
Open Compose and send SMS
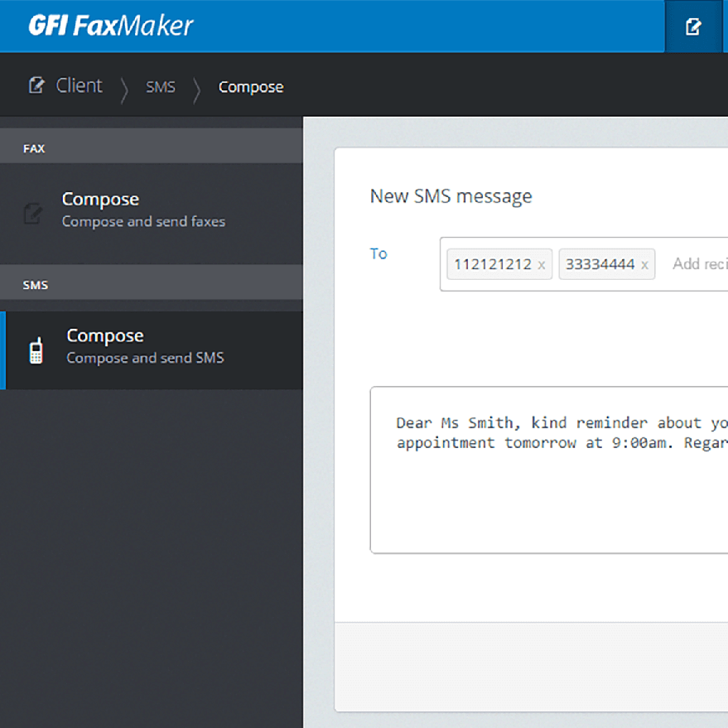click(145, 345)
